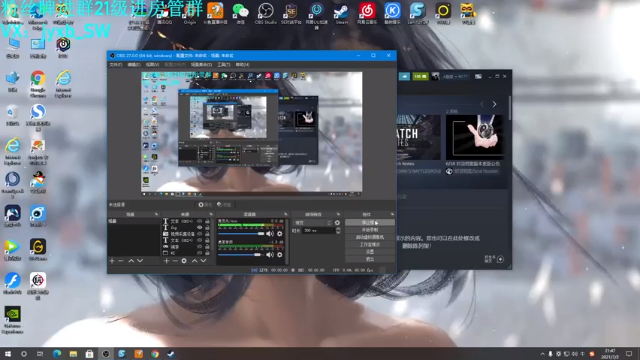The height and width of the screenshot is (360, 640).
Task: Click the Steam window vertical scrollbar
Action: pos(509,107)
